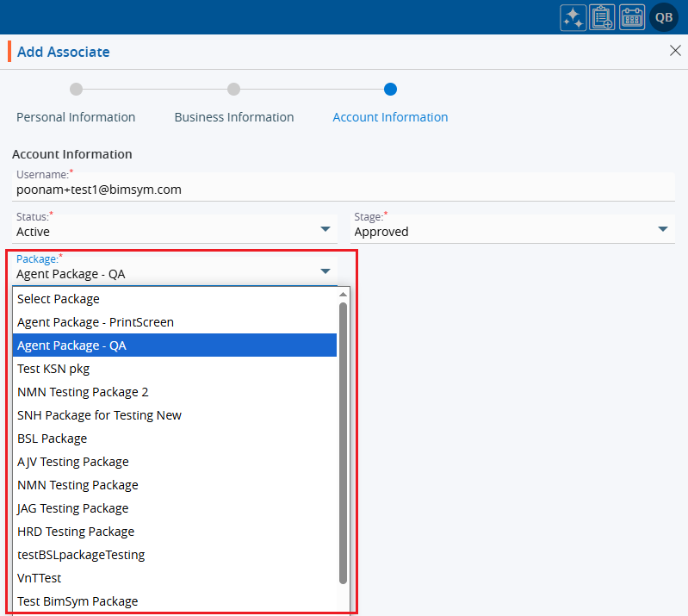
Task: Close the Add Associate panel
Action: coord(675,51)
